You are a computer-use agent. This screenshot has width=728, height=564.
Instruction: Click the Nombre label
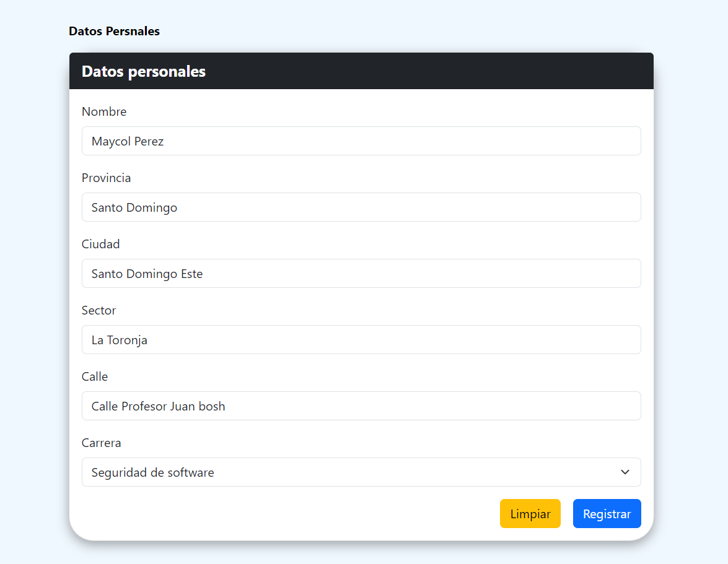coord(104,111)
